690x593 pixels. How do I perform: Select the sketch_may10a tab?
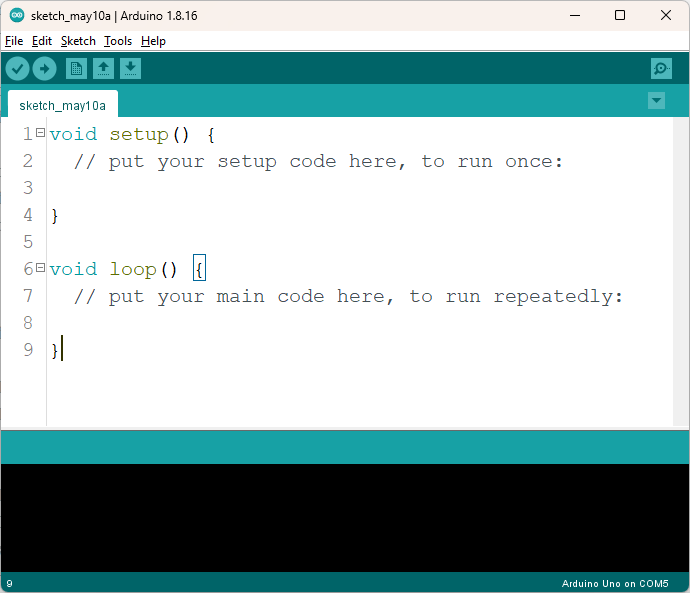point(62,105)
